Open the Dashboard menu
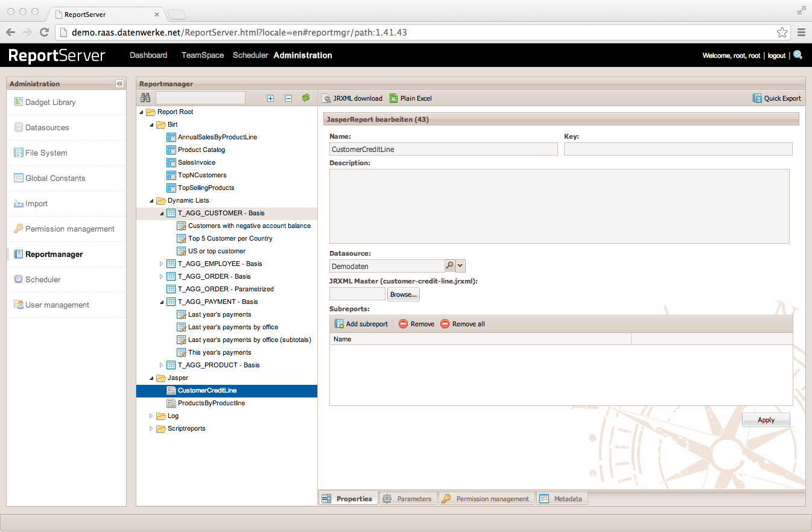This screenshot has width=812, height=532. 148,55
